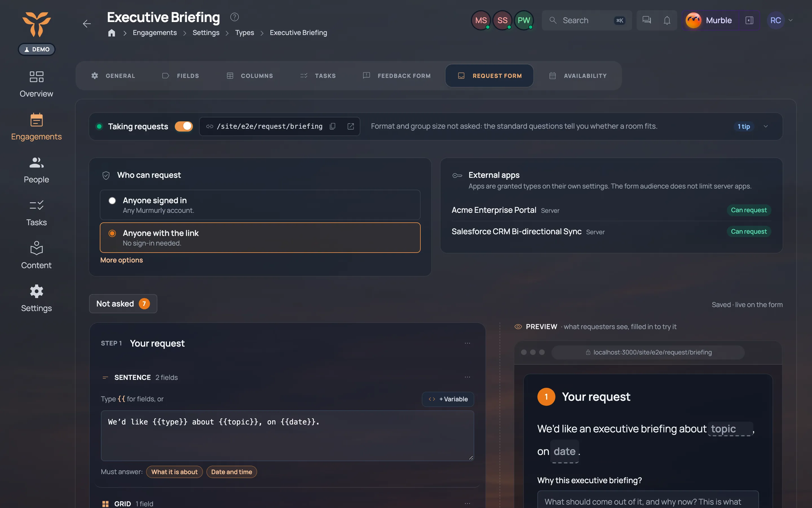Open Content in the sidebar
Image resolution: width=812 pixels, height=508 pixels.
coord(36,255)
